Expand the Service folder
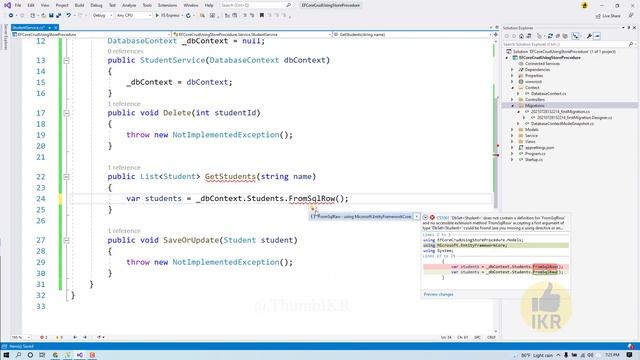Screen dimensions: 640x360 [512, 136]
